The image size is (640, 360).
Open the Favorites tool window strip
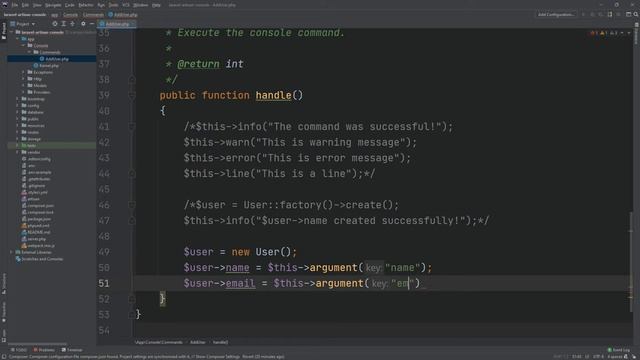(4, 312)
